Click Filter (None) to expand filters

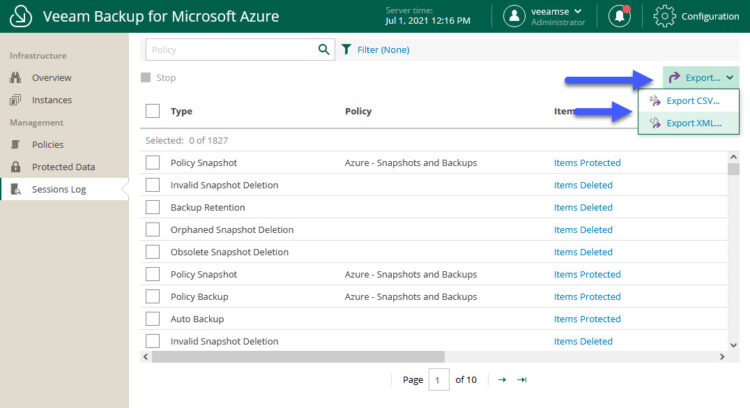pos(383,50)
